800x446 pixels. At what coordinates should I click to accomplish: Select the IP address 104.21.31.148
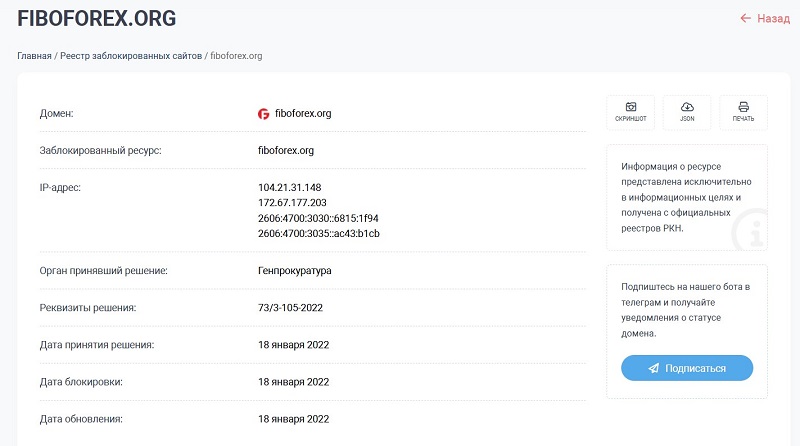(289, 188)
